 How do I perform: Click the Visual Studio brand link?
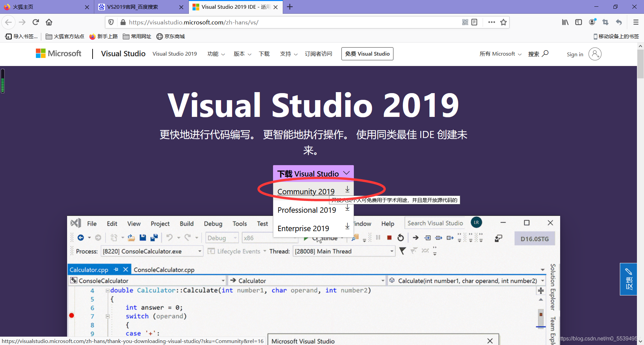[x=123, y=54]
